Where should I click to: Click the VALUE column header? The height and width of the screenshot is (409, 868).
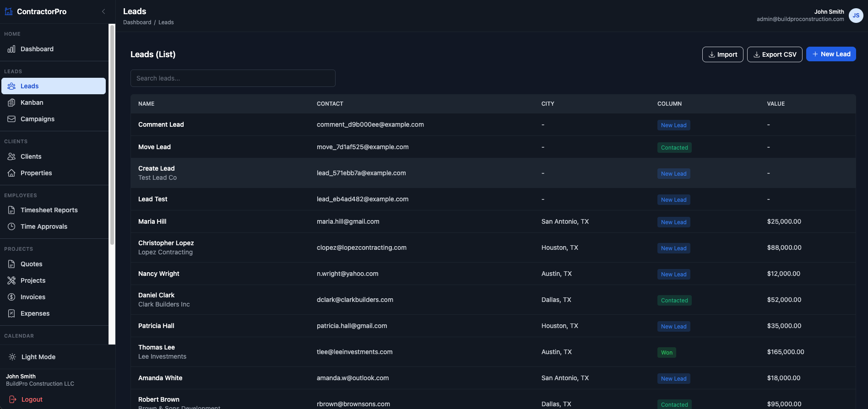tap(776, 104)
